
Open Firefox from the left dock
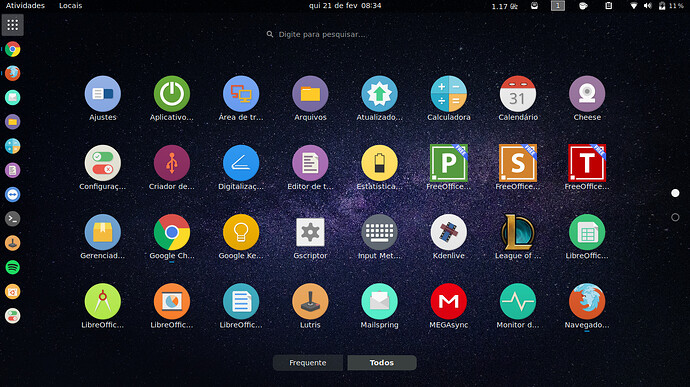point(12,73)
